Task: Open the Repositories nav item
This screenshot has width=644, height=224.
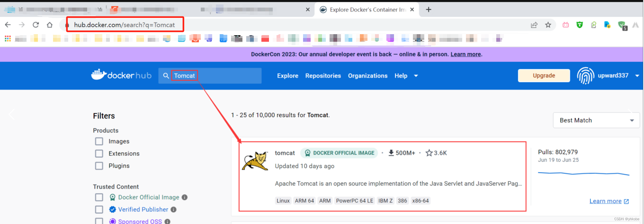Action: [323, 76]
